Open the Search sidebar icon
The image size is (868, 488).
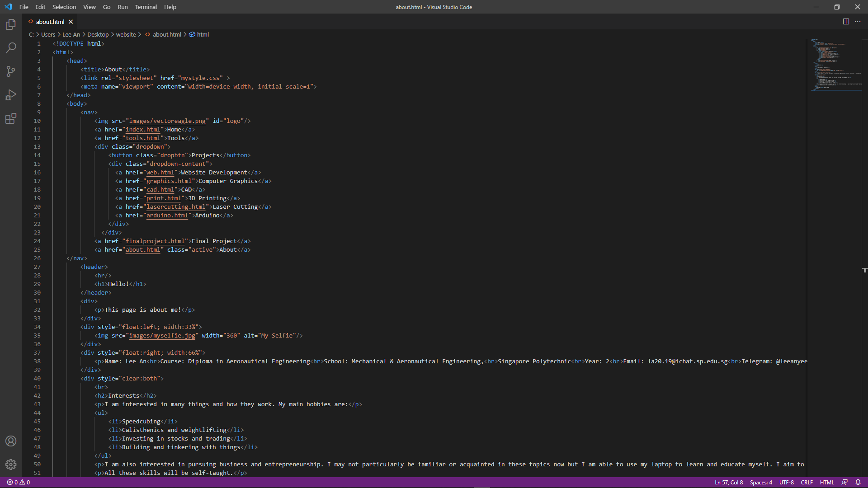point(11,48)
